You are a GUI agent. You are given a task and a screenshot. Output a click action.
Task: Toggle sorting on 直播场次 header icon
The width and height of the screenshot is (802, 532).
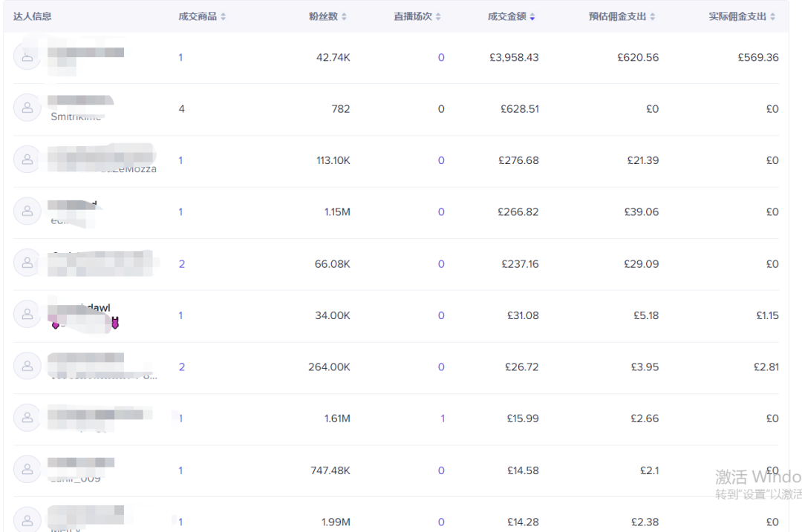tap(438, 16)
